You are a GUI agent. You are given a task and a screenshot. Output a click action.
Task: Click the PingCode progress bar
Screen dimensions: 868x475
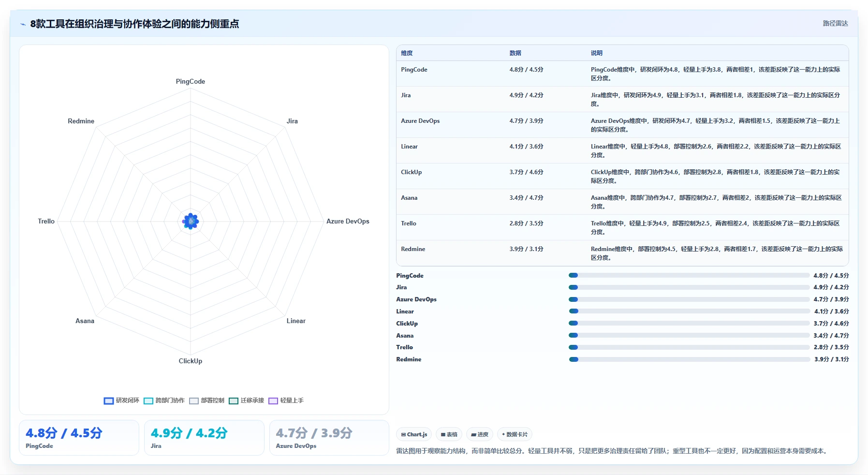689,275
